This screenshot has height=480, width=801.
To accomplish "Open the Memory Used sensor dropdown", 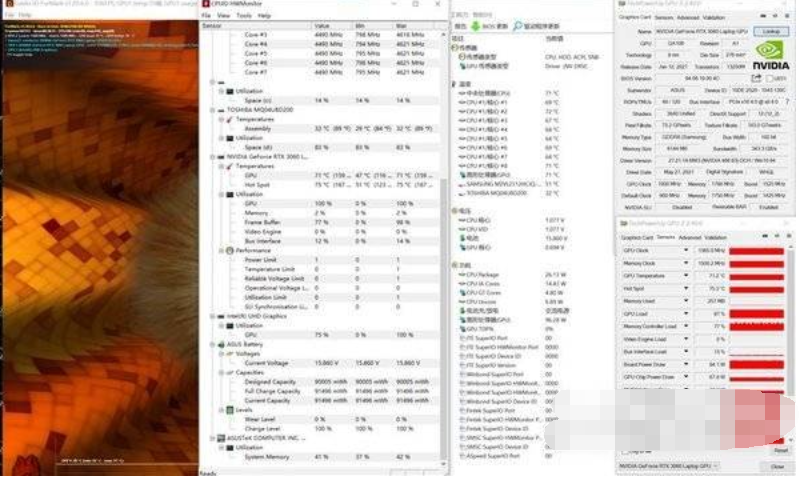I will click(x=686, y=301).
